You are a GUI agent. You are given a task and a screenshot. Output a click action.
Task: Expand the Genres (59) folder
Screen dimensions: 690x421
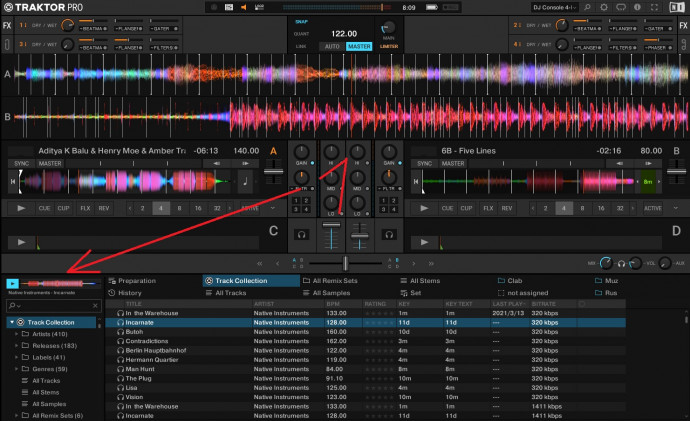click(16, 369)
